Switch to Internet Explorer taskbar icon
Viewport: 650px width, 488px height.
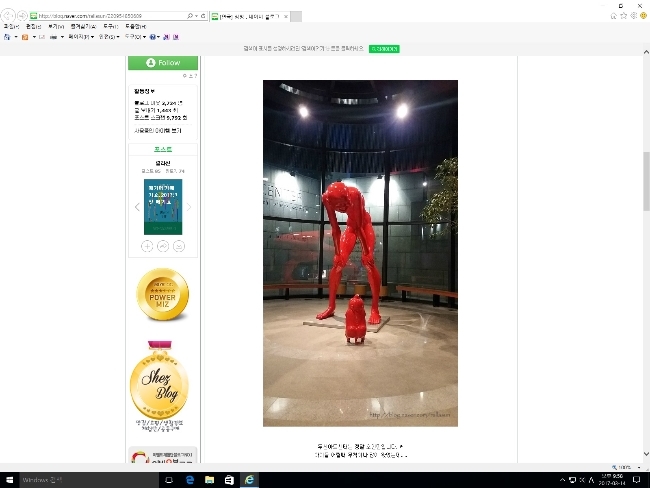pyautogui.click(x=249, y=480)
